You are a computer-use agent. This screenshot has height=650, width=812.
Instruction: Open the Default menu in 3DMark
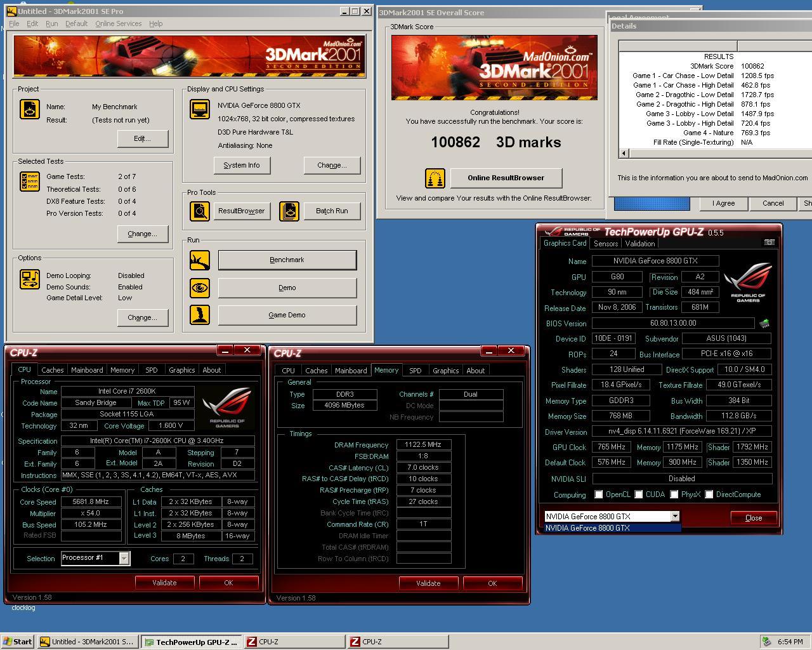[x=76, y=23]
